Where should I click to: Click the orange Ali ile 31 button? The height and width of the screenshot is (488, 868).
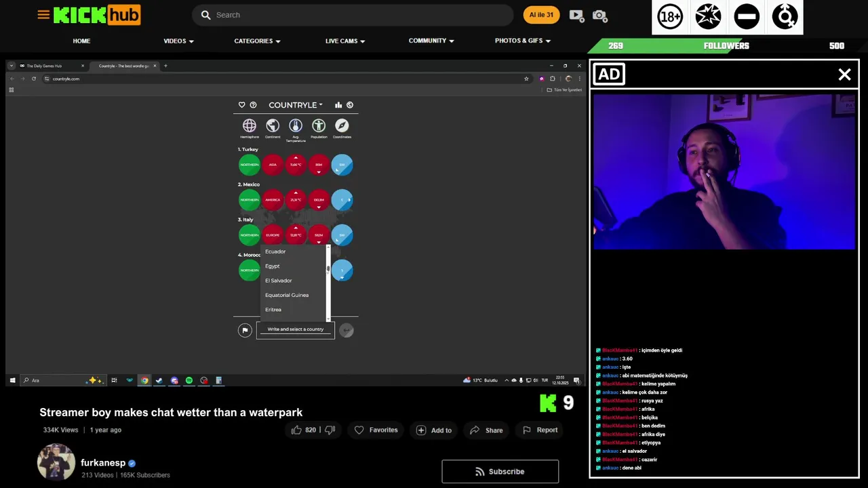(x=541, y=15)
